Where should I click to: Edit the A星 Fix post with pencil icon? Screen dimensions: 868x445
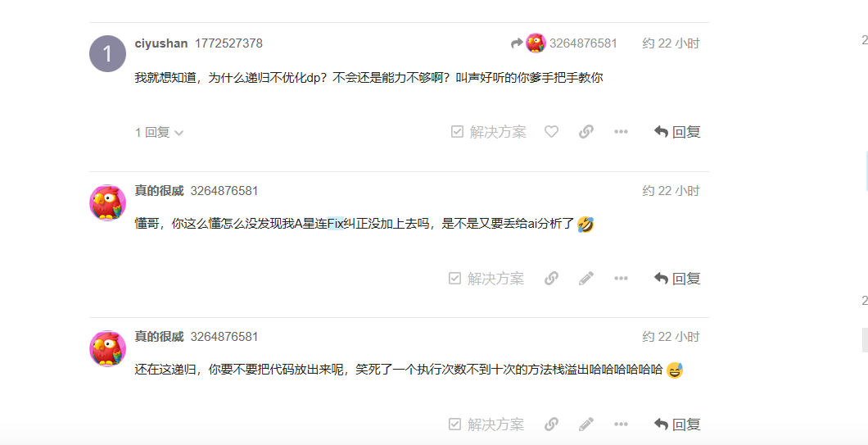pos(586,278)
